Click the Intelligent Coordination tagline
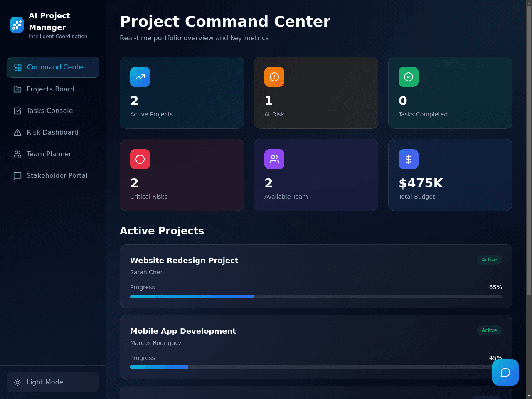Screen dimensions: 532x399 pyautogui.click(x=58, y=37)
